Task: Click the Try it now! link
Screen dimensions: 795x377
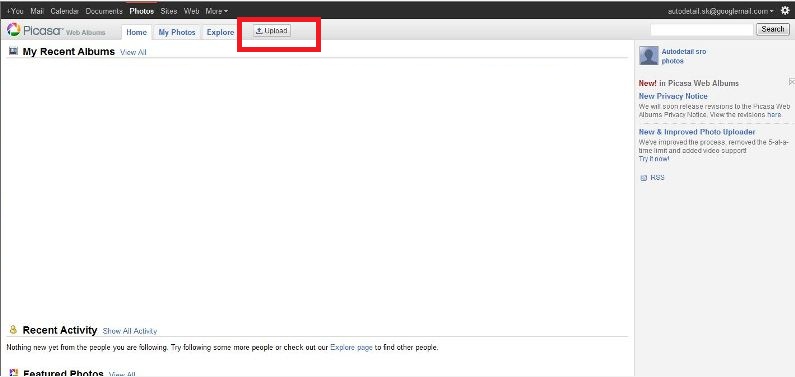Action: click(x=654, y=159)
